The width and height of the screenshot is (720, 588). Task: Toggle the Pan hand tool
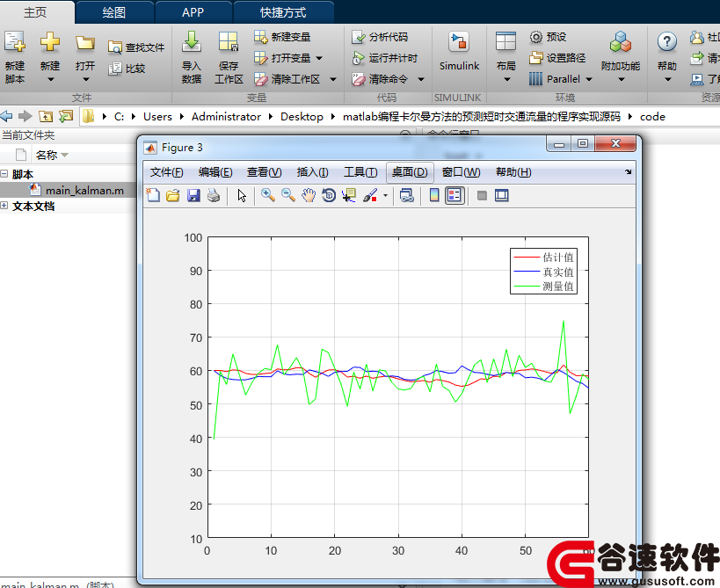(308, 195)
